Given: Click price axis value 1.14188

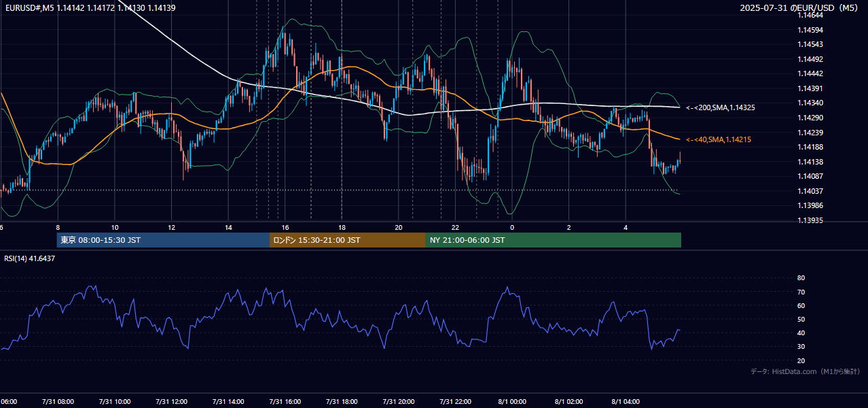Looking at the screenshot, I should [x=810, y=147].
